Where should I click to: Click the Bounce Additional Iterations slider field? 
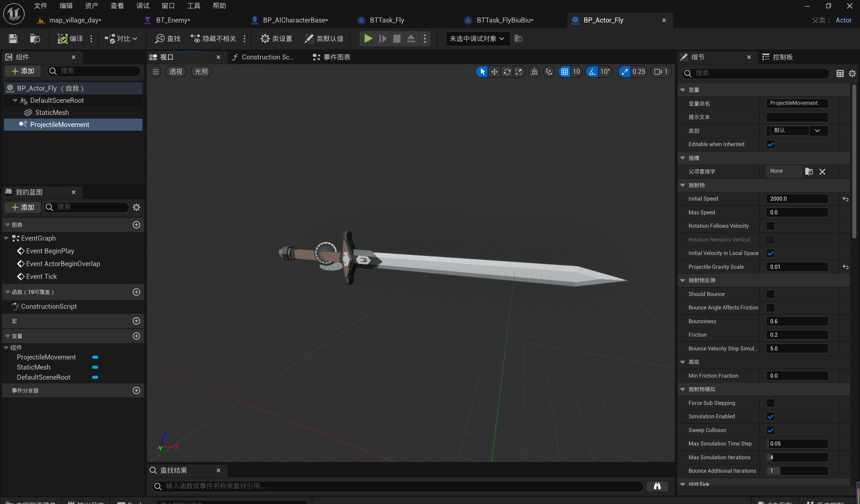[x=797, y=471]
